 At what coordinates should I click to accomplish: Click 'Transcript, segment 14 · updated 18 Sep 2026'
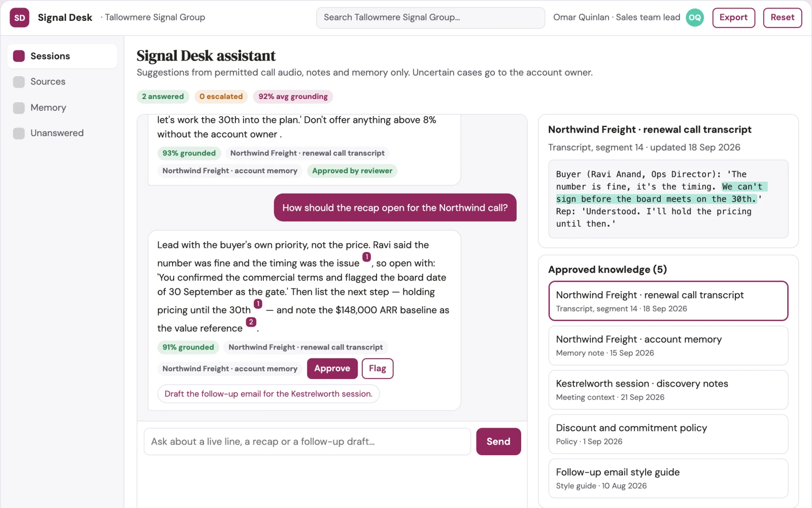click(644, 147)
